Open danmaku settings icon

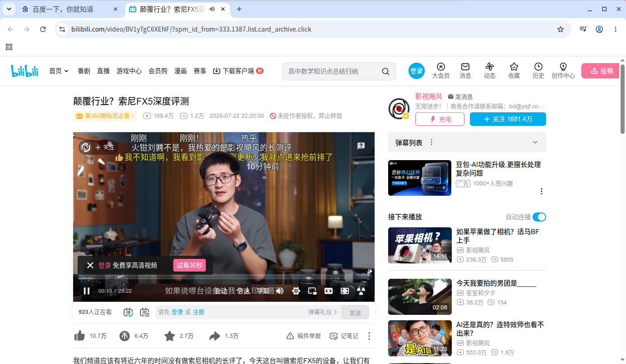click(144, 312)
